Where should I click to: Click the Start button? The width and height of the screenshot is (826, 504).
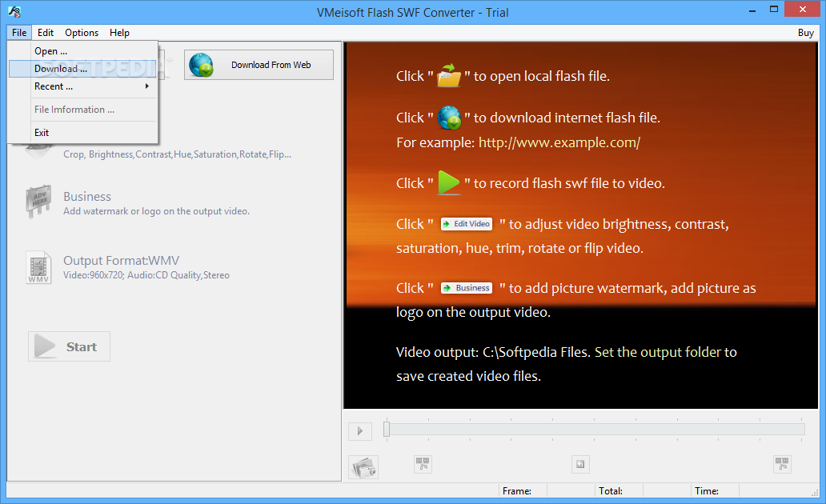69,346
